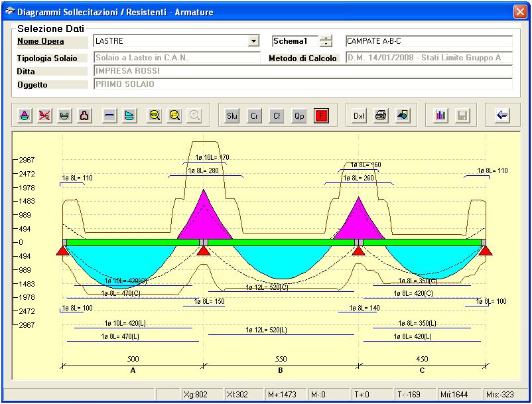Click the rebar label 1ø 10L= 420(L)

coord(125,323)
